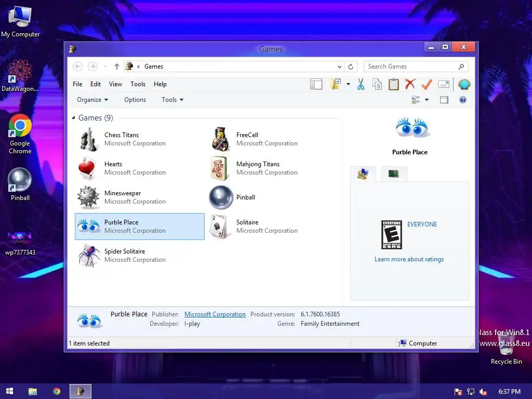Click the Paste clipboard toolbar icon
This screenshot has height=399, width=532.
coord(394,84)
